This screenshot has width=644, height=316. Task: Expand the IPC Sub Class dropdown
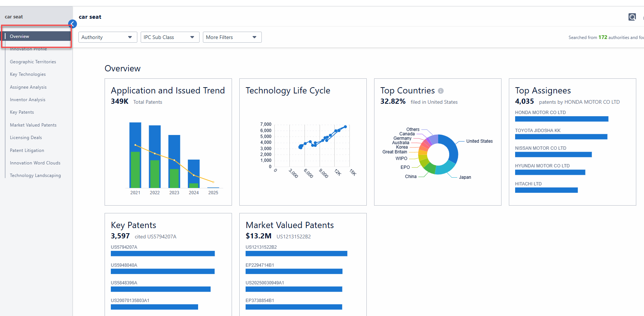170,37
